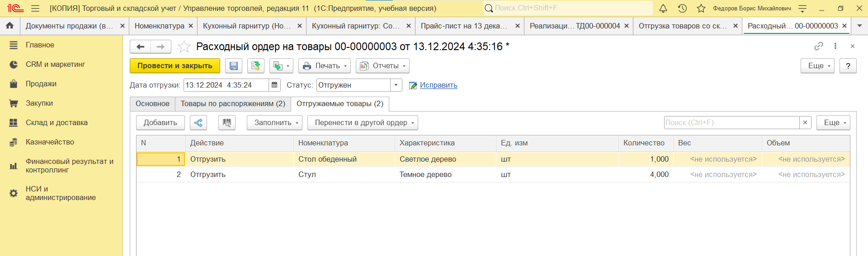This screenshot has width=868, height=256.
Task: Open the Перенести в другой ордер menu
Action: (x=363, y=123)
